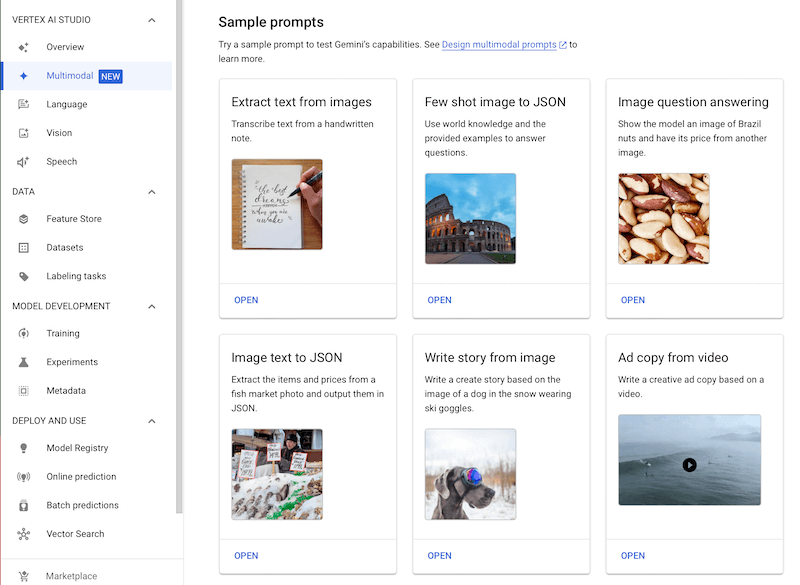The image size is (800, 585).
Task: Open the Image question answering sample
Action: point(632,300)
